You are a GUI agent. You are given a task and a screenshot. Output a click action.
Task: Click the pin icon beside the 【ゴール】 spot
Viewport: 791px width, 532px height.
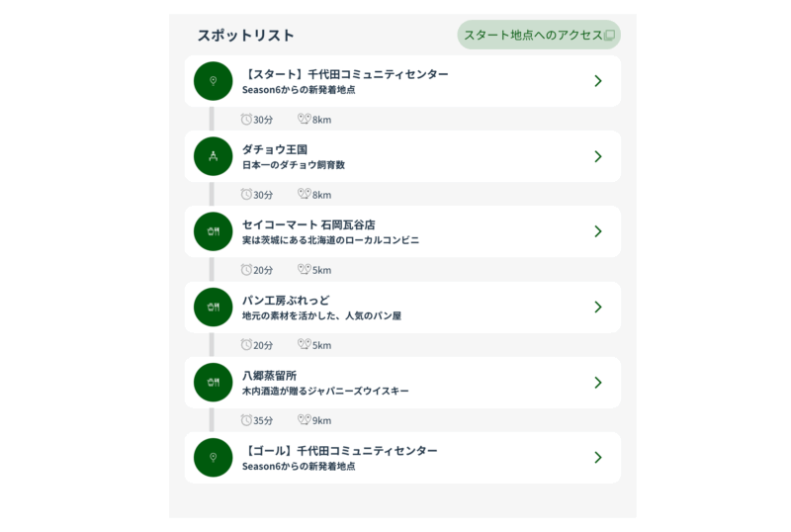coord(213,457)
